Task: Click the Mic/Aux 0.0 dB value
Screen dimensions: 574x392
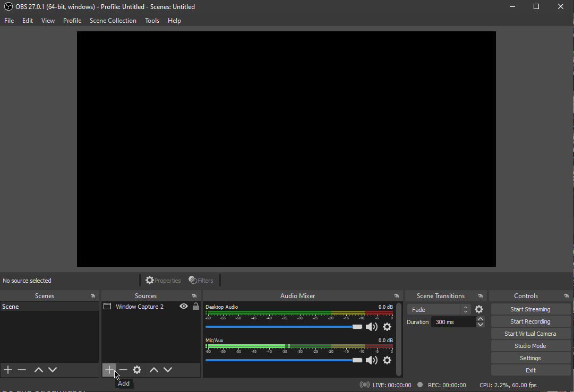Action: pyautogui.click(x=385, y=340)
